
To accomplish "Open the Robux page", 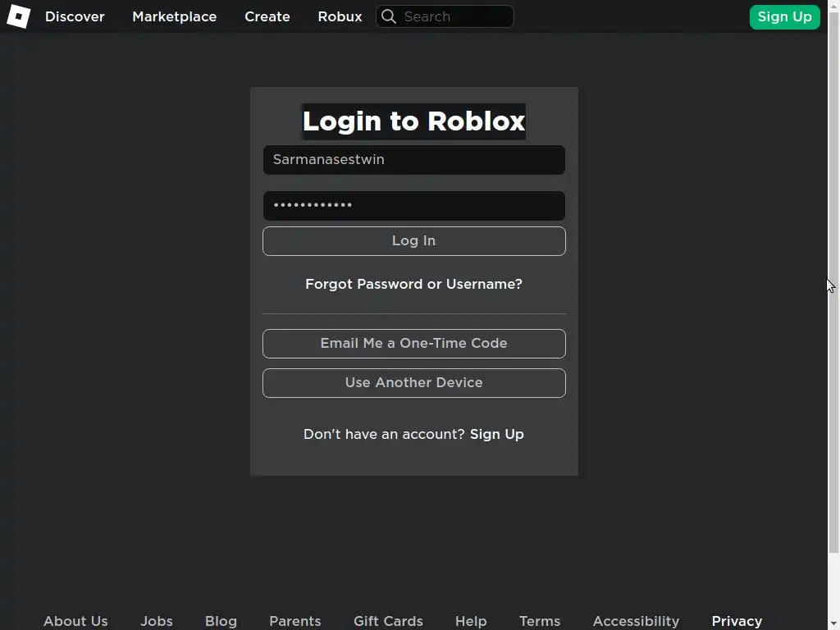I will pos(340,16).
